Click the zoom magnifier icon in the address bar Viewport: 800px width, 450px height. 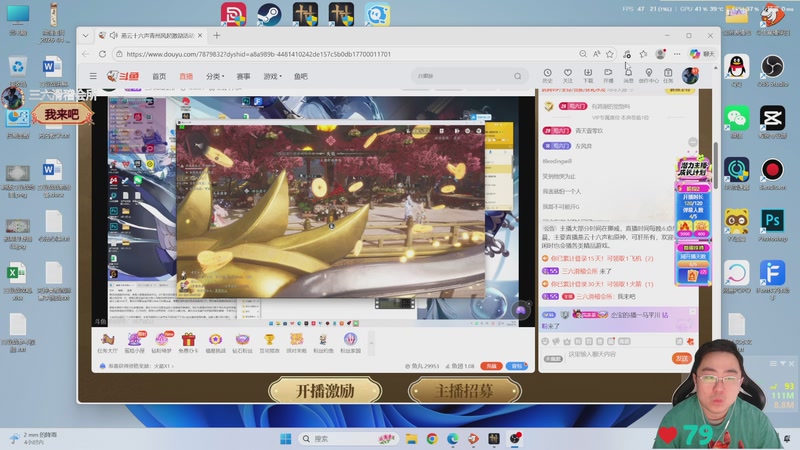[583, 54]
